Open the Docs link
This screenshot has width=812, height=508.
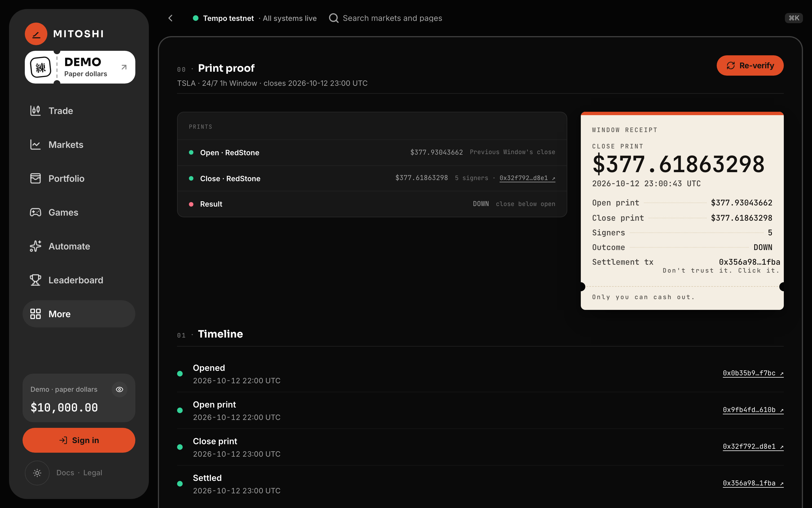(65, 473)
